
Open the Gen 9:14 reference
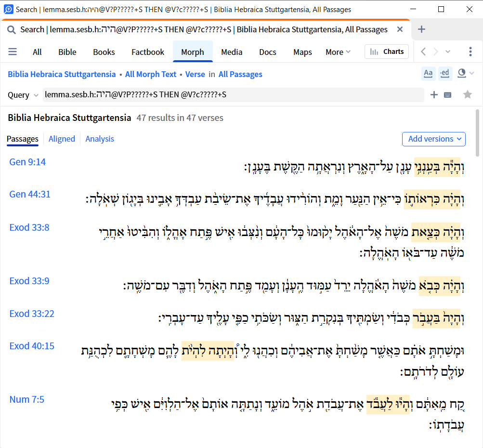coord(27,162)
